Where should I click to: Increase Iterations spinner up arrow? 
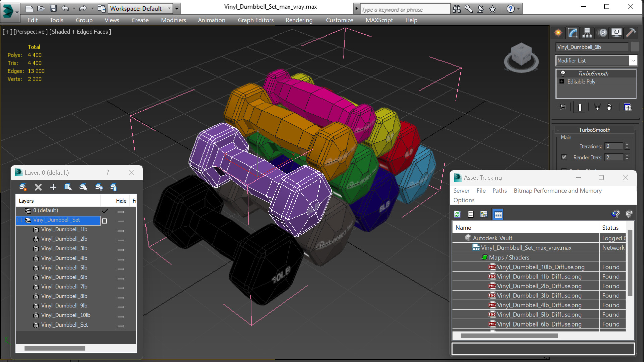pyautogui.click(x=627, y=144)
